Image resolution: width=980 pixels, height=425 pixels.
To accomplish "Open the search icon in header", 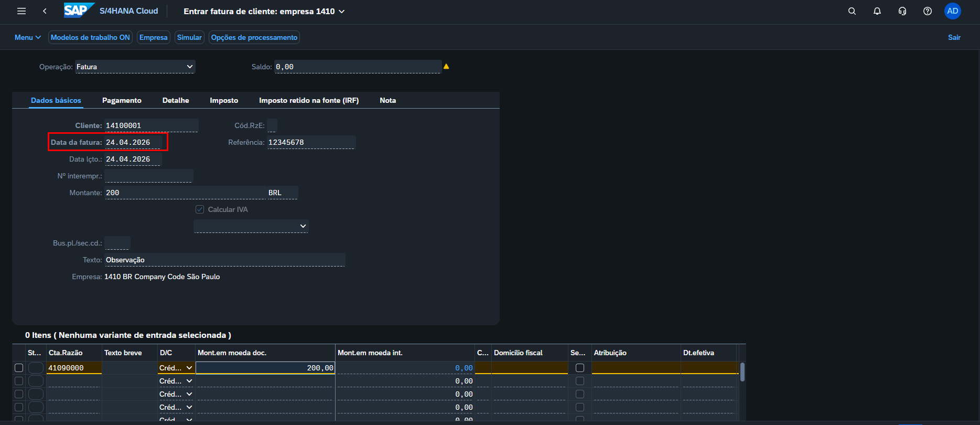I will (852, 11).
